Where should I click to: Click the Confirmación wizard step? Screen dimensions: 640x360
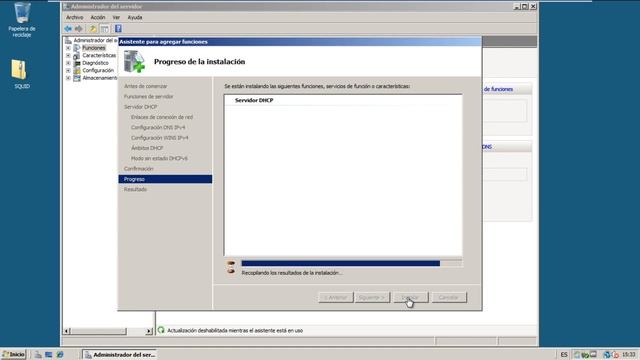(139, 169)
